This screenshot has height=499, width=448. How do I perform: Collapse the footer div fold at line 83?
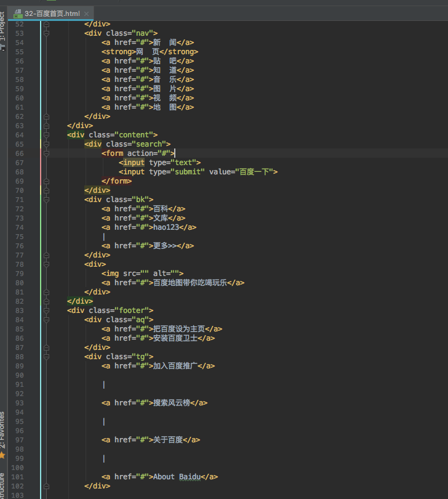click(46, 310)
